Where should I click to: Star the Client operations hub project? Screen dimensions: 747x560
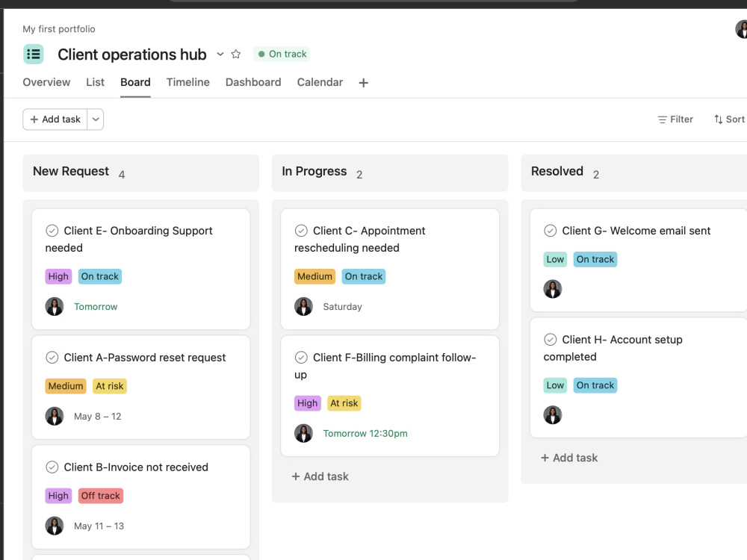coord(236,55)
